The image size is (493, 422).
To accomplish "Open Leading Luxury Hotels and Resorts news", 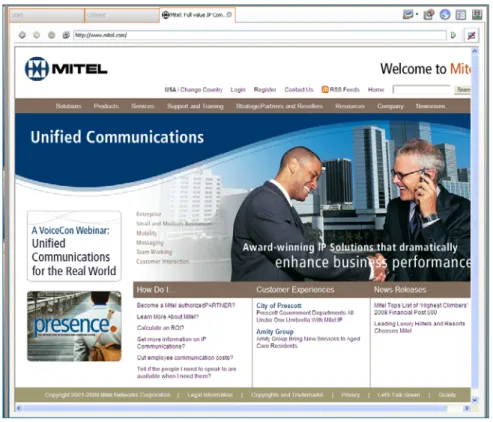I will click(x=419, y=327).
